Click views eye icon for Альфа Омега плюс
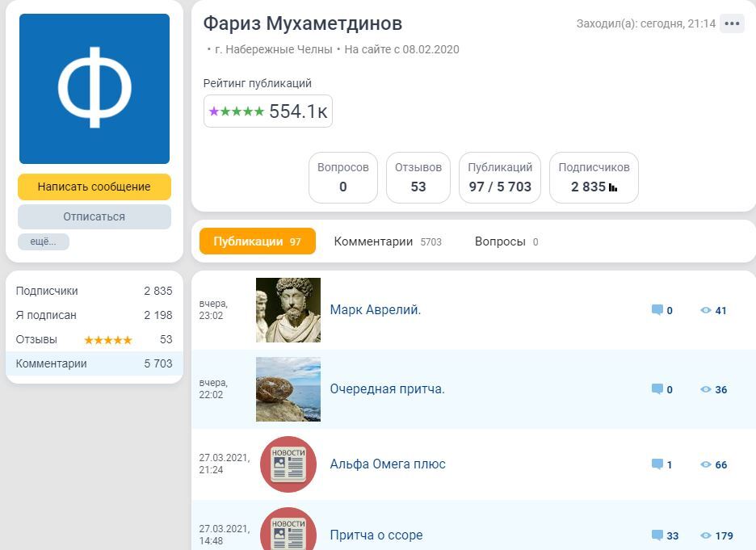756x550 pixels. [706, 464]
